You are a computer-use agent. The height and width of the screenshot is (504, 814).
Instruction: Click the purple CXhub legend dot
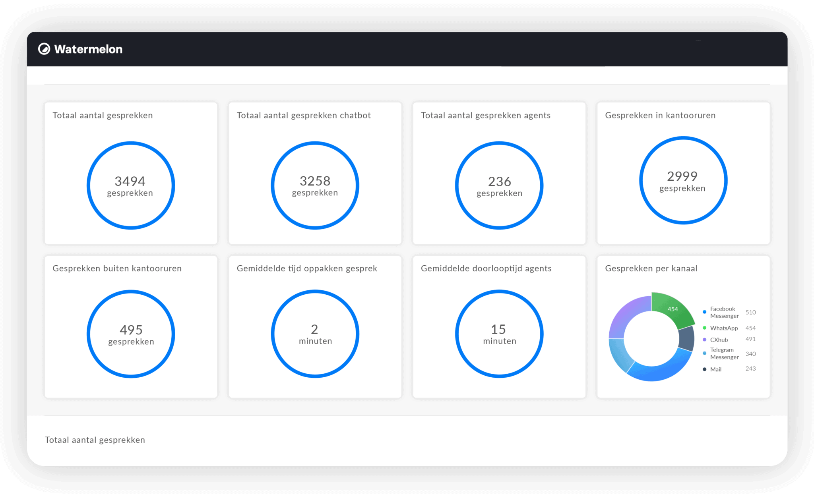(704, 340)
